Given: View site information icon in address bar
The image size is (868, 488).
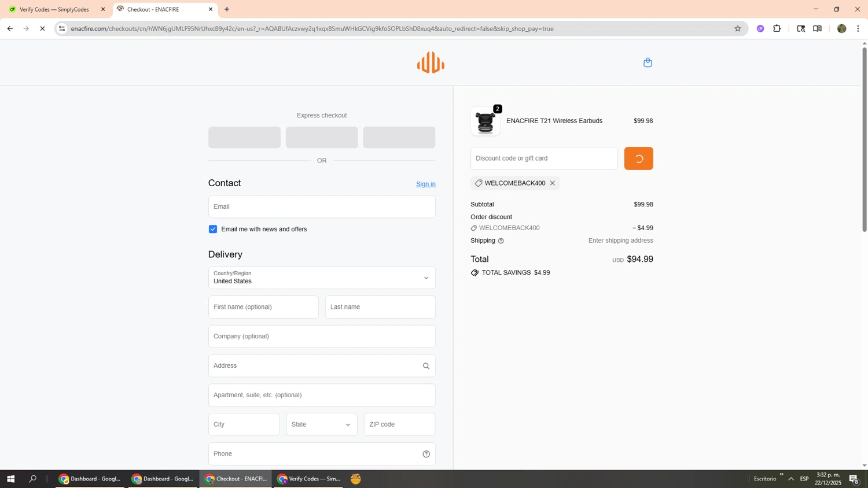Looking at the screenshot, I should (x=62, y=28).
